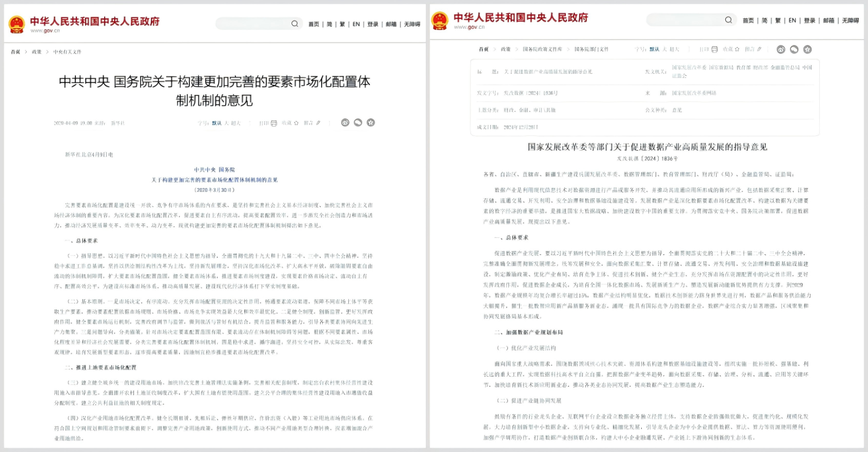Screen dimensions: 868x452
Task: Click the search magnifier in the left page header
Action: (x=295, y=24)
